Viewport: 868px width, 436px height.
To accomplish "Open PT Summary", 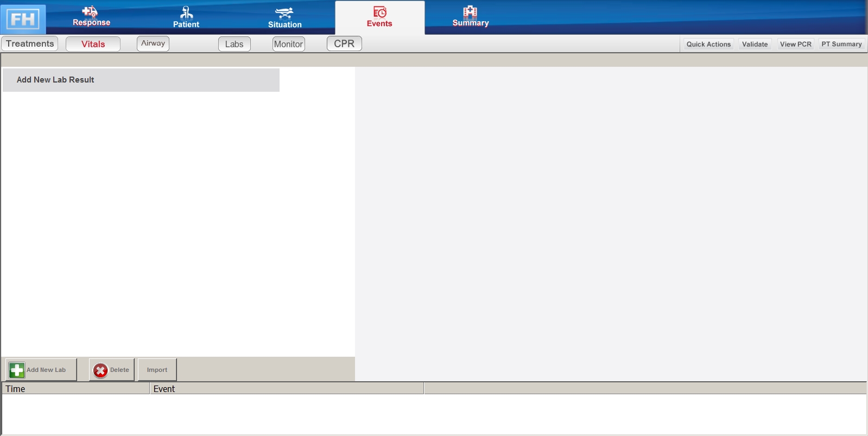I will 841,44.
